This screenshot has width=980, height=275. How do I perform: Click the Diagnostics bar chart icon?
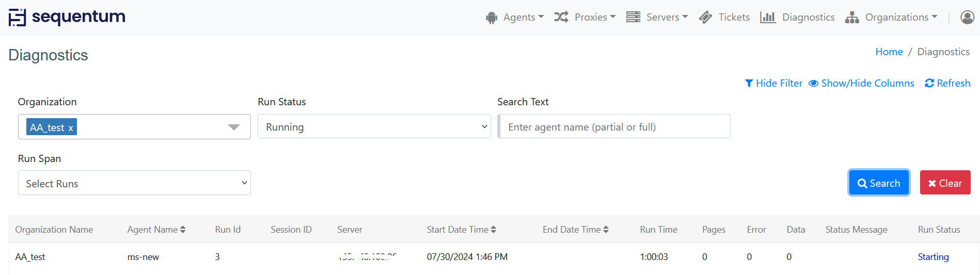click(x=768, y=17)
